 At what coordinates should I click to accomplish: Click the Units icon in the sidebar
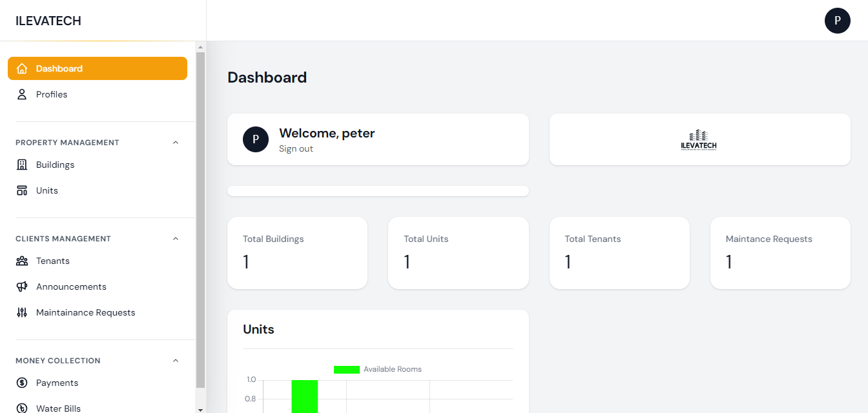coord(22,190)
